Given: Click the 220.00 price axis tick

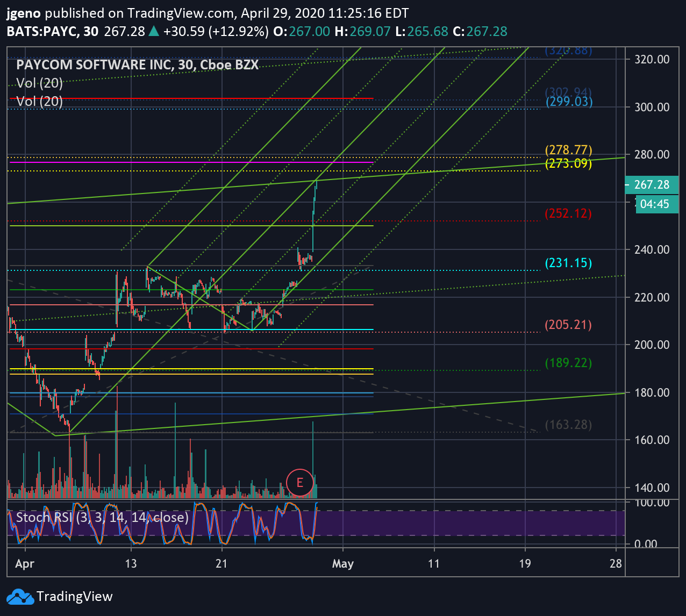Looking at the screenshot, I should click(x=652, y=297).
